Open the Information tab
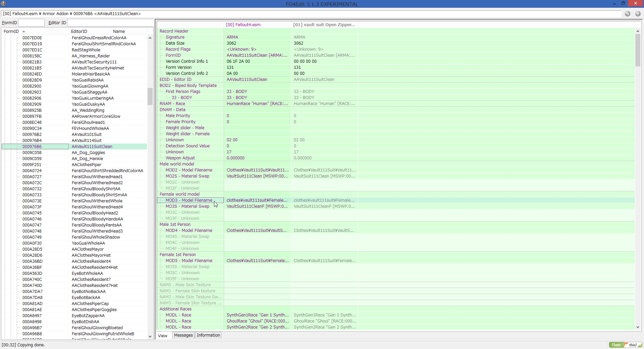 coord(208,335)
